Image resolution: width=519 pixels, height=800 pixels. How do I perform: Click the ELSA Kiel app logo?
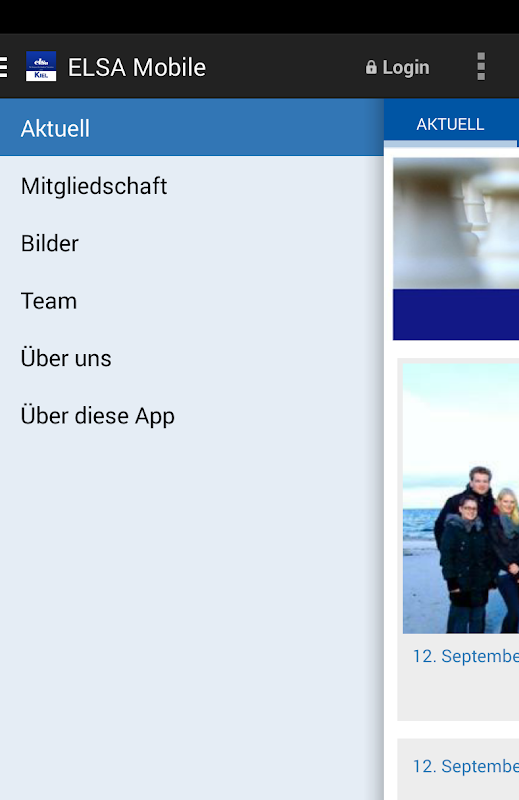click(x=41, y=66)
